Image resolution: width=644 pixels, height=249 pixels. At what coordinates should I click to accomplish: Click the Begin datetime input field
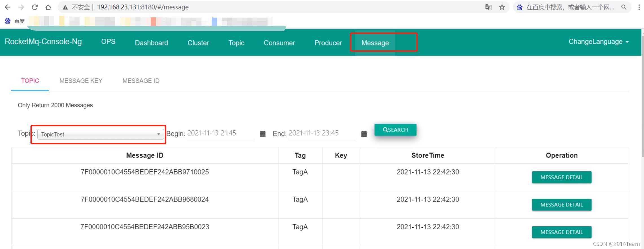220,133
